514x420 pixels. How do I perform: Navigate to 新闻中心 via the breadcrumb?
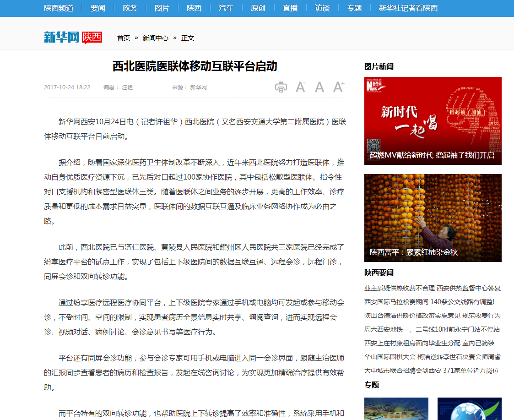(155, 38)
